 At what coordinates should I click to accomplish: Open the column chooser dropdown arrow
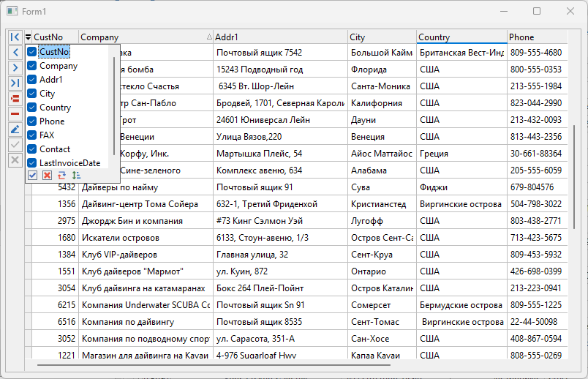click(28, 37)
